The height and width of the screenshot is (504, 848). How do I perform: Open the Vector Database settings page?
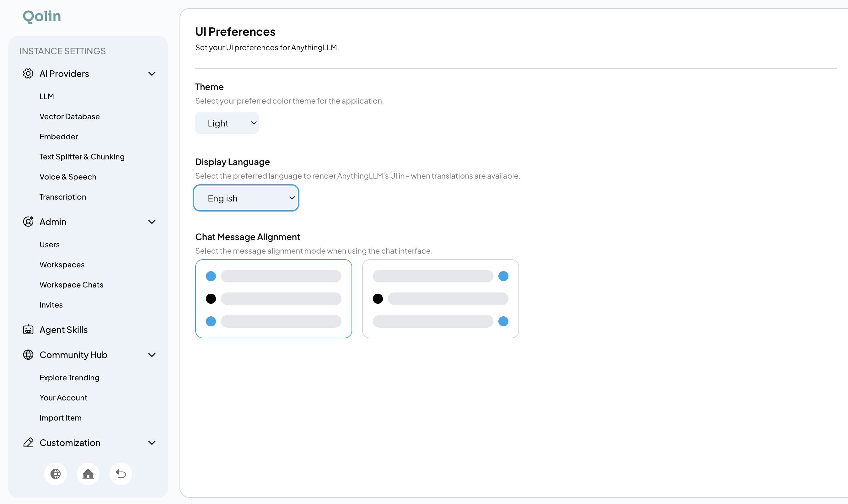(70, 116)
